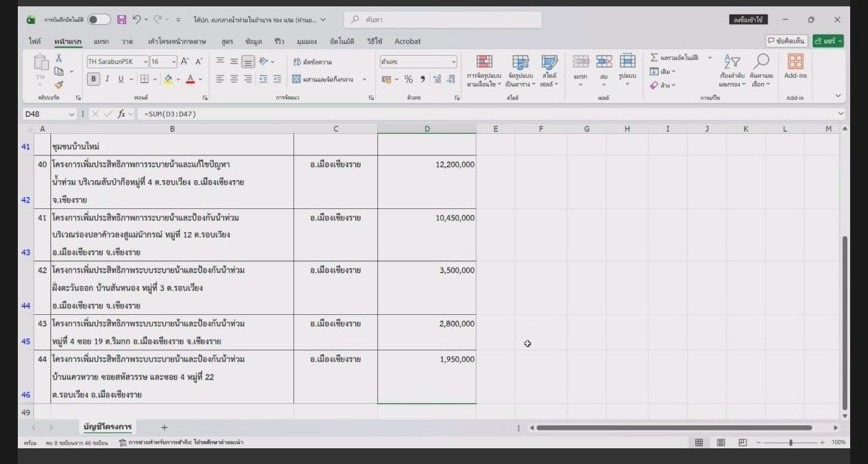Open the Add-ins button

tap(795, 66)
